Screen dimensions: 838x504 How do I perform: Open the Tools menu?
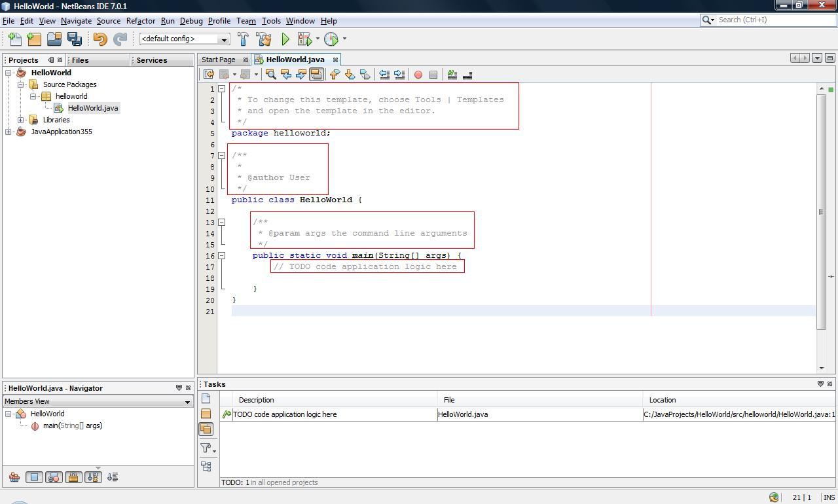[271, 21]
